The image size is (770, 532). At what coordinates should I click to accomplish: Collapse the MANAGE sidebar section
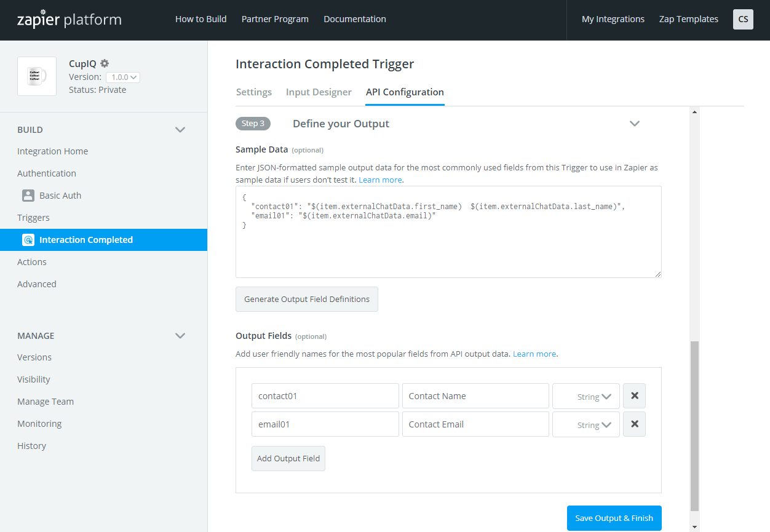click(180, 336)
